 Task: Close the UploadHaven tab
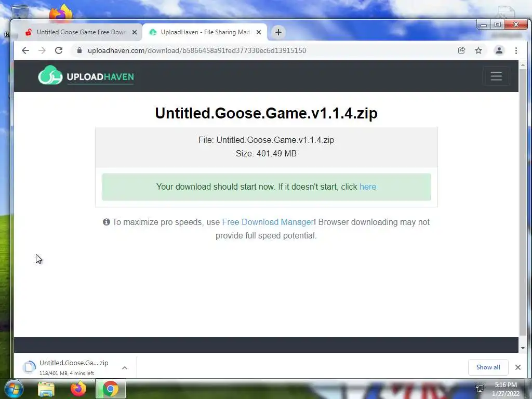tap(259, 32)
